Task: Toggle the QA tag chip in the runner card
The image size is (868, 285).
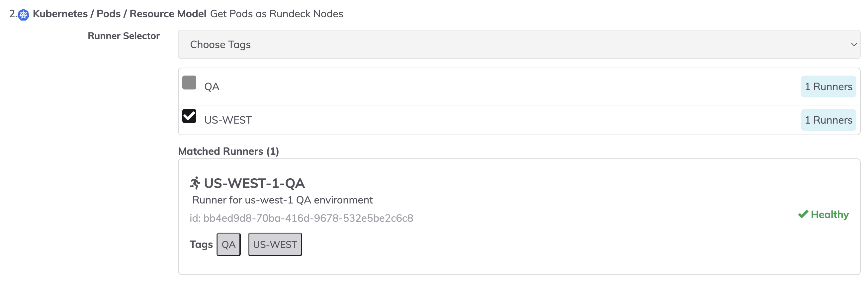Action: 228,244
